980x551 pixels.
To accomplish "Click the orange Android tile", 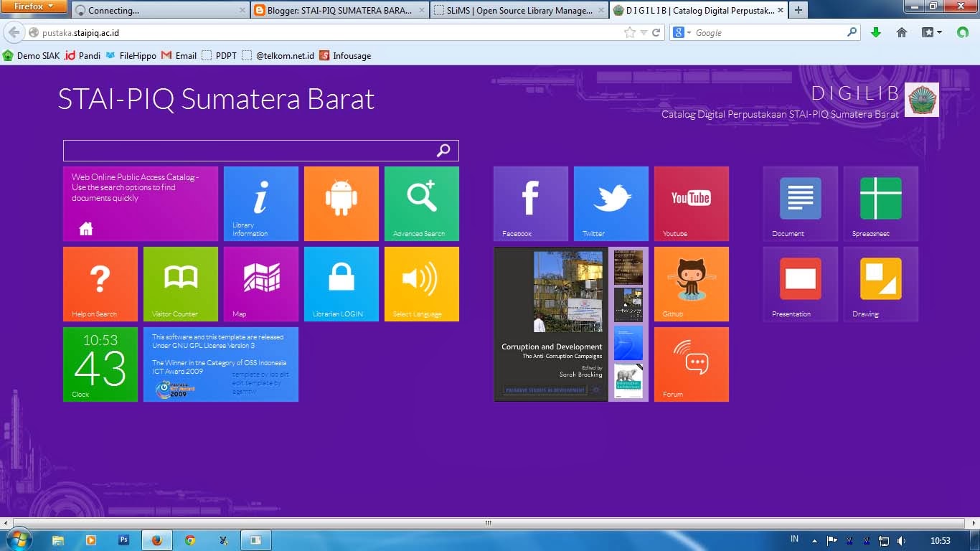I will click(341, 204).
